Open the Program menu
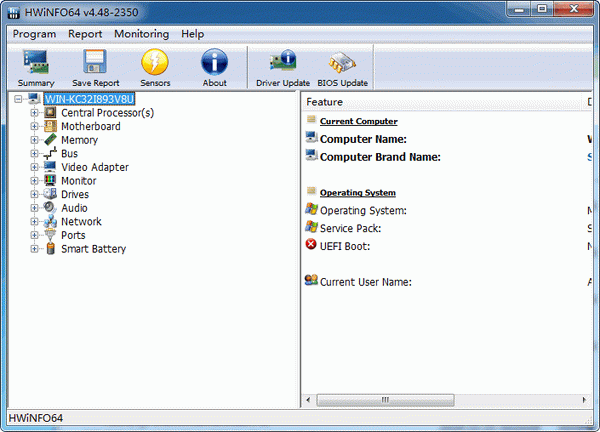This screenshot has width=600, height=432. 34,33
